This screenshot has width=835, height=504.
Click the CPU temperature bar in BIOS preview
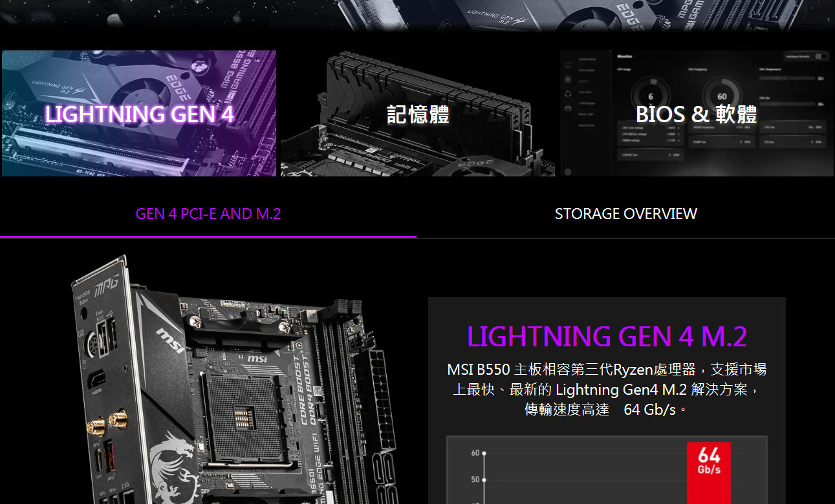(787, 78)
